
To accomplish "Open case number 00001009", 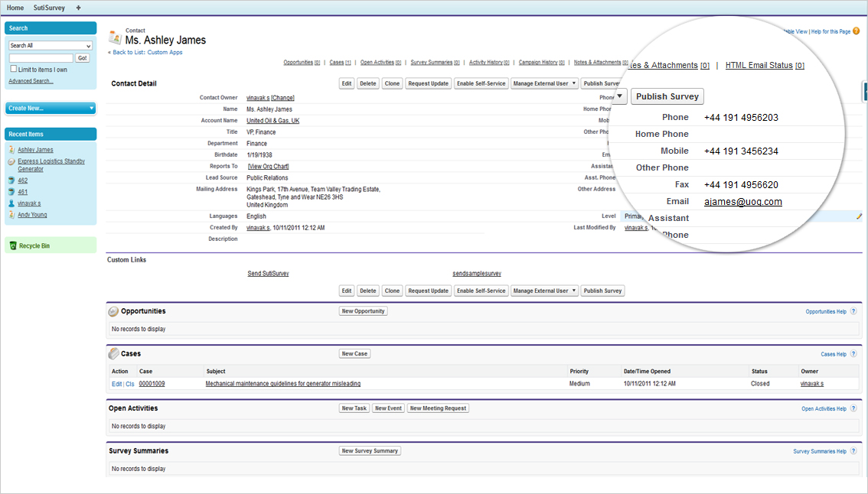I will 152,384.
